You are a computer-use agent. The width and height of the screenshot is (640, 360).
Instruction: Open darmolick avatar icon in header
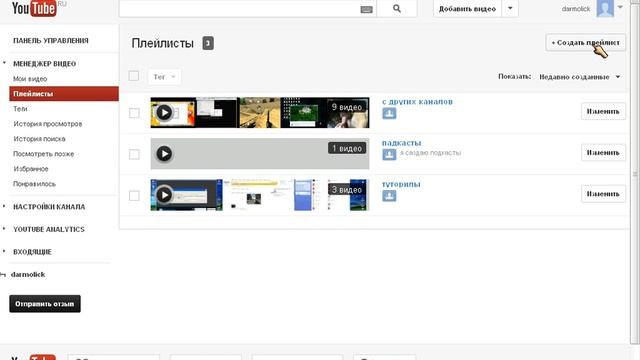click(605, 8)
